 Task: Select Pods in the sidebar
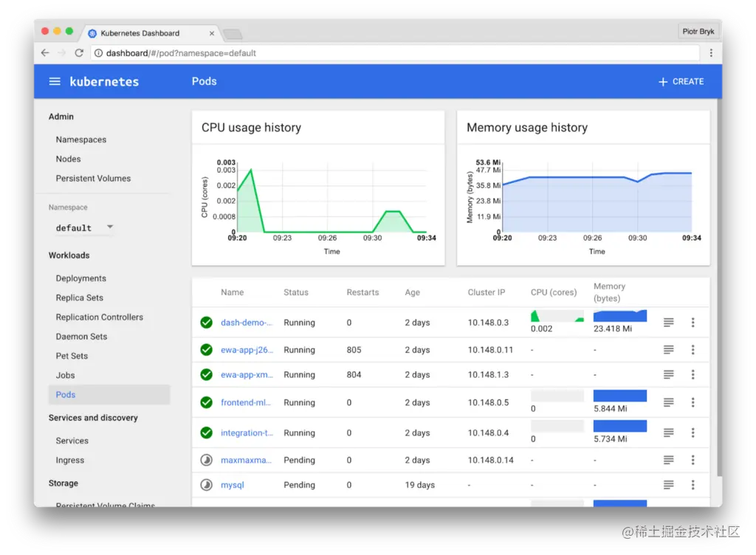[109, 395]
